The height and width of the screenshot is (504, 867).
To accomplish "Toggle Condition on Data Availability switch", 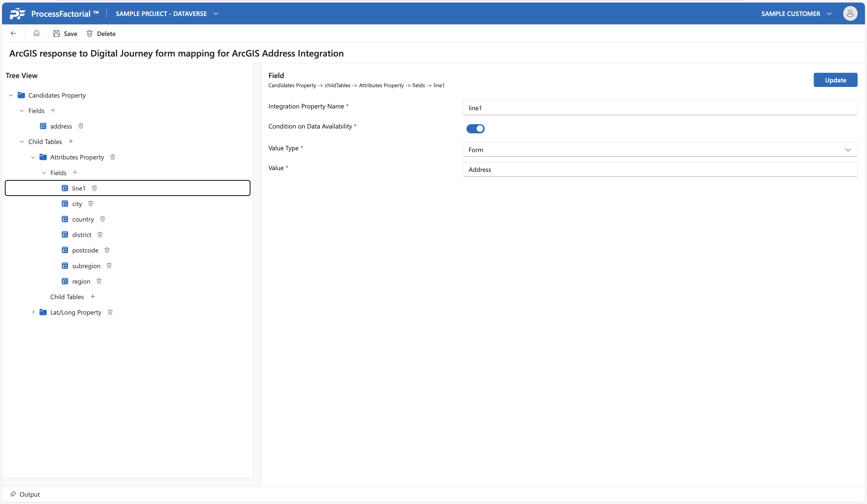I will [475, 129].
